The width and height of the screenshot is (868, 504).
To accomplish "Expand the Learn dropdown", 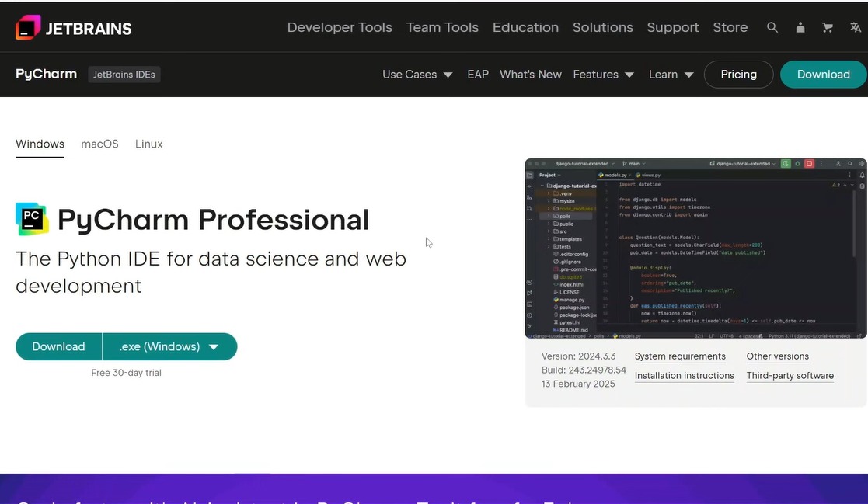I will click(671, 75).
